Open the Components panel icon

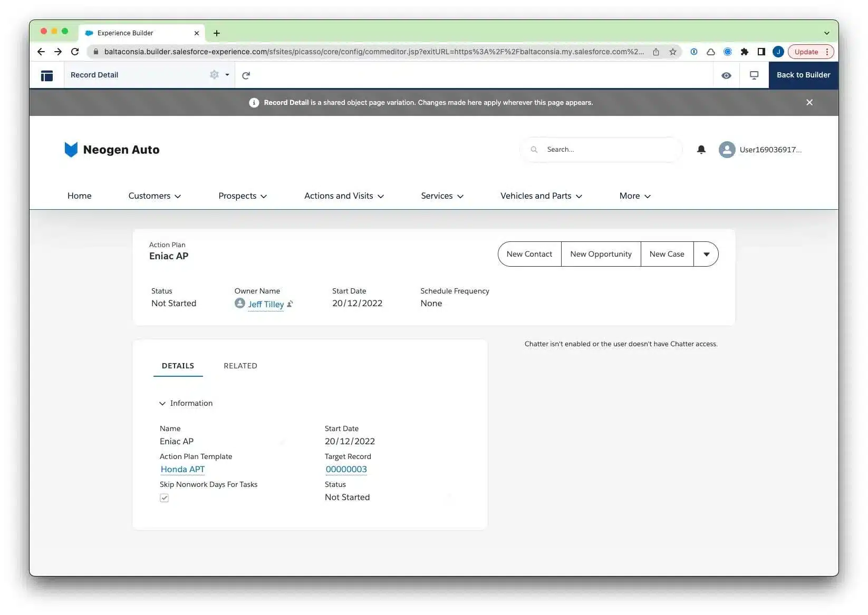point(47,75)
